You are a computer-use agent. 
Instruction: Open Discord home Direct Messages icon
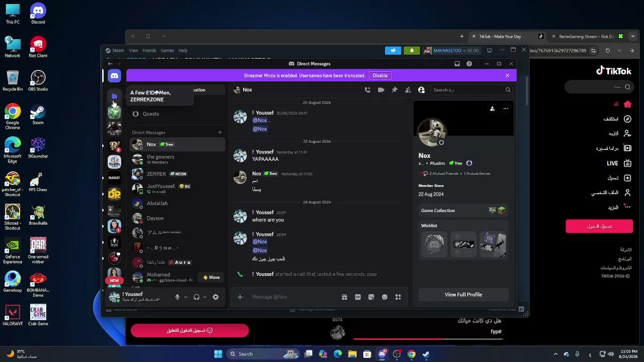(x=114, y=76)
